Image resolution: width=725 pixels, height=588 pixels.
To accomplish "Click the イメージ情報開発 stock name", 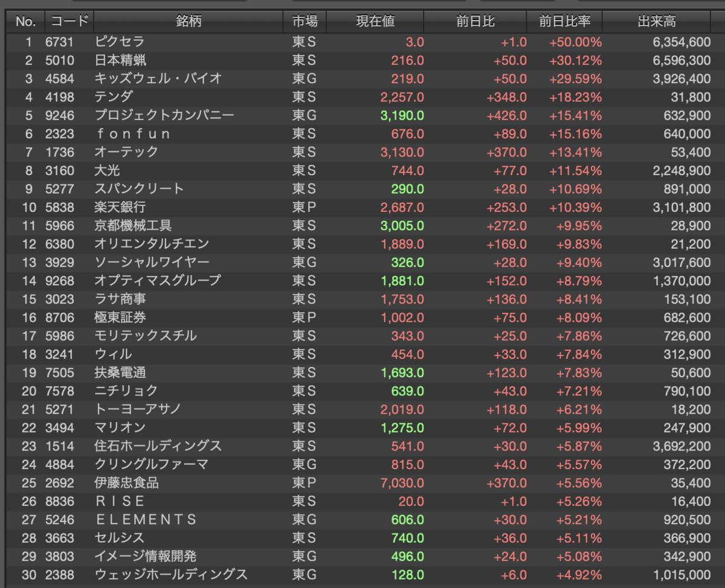I will [x=146, y=556].
